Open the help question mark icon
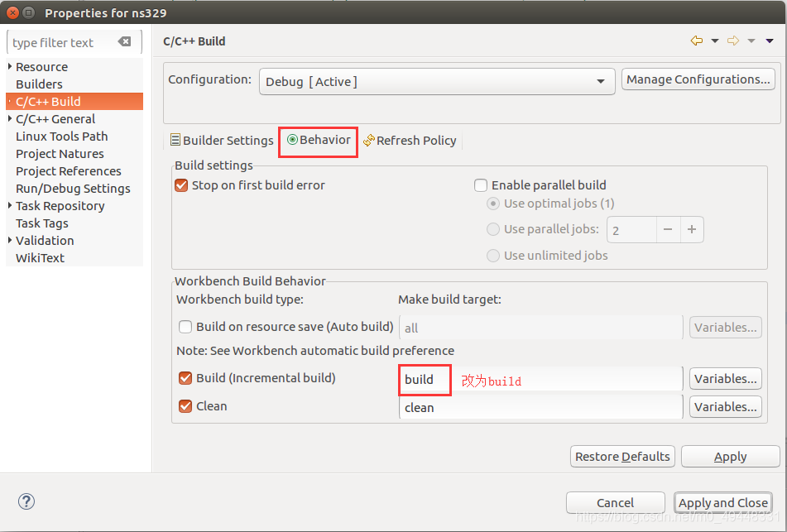The height and width of the screenshot is (532, 787). pyautogui.click(x=26, y=501)
